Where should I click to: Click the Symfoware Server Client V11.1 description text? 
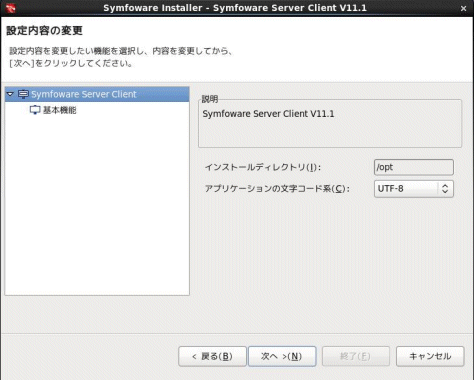[x=268, y=114]
